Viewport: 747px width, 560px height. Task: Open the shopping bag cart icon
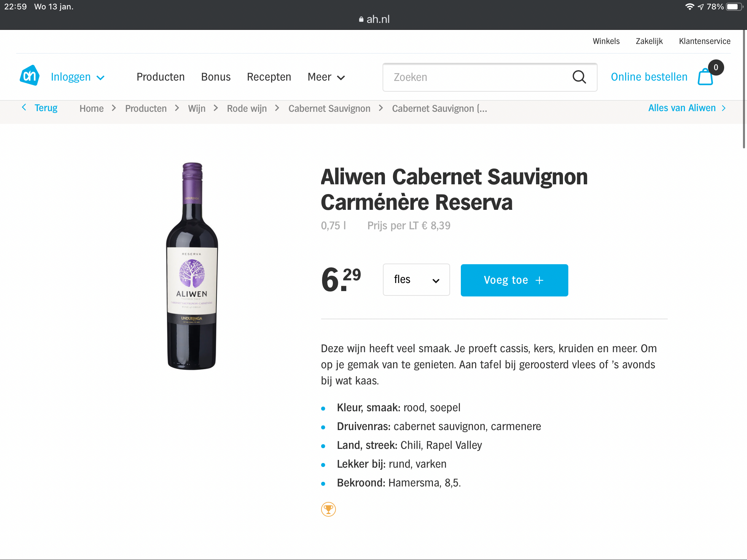[x=705, y=77]
